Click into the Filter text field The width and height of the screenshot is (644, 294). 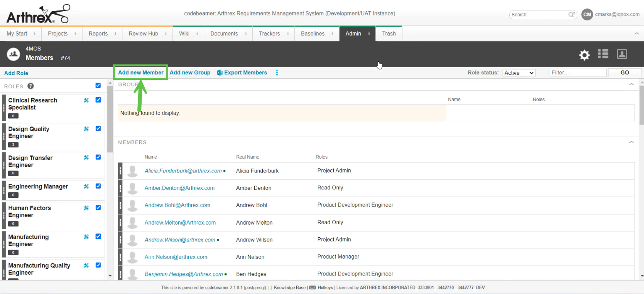pos(577,73)
